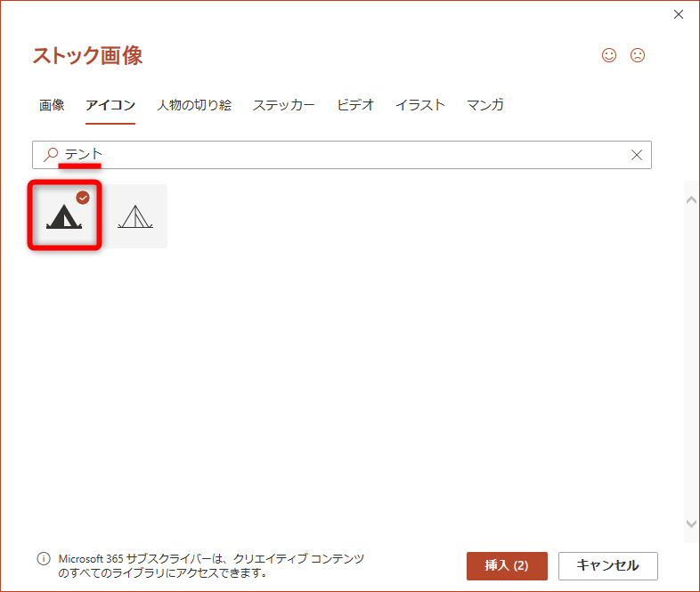700x592 pixels.
Task: Click the scrollbar down arrow
Action: 691,523
